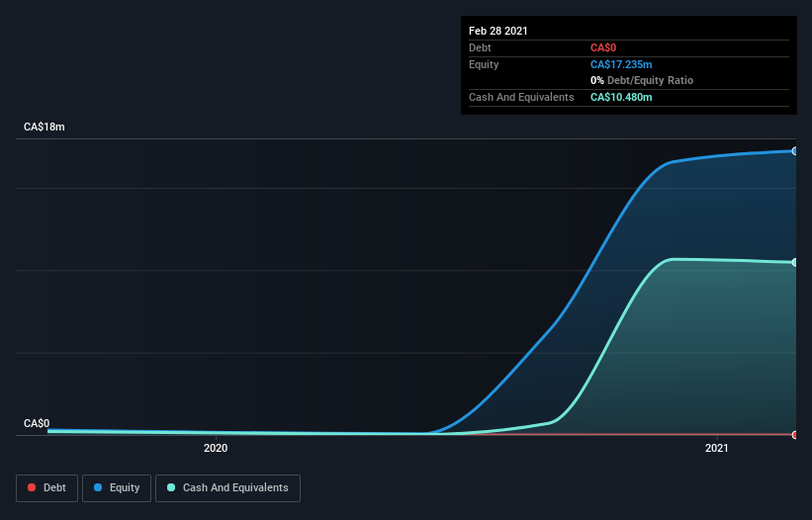Click the Cash And Equivalents end-point marker
The height and width of the screenshot is (520, 812).
[x=795, y=263]
